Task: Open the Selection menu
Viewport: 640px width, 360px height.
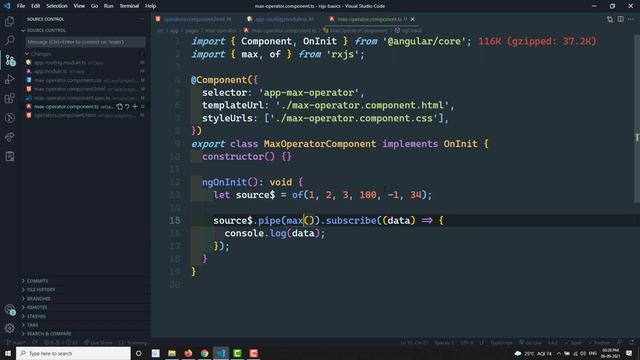Action: click(57, 6)
